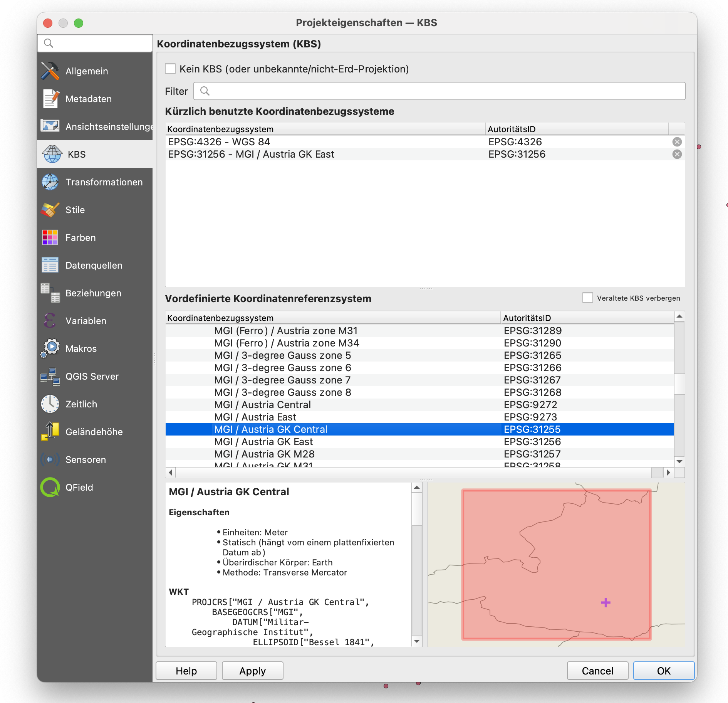Select MGI / Austria Central row

pyautogui.click(x=419, y=405)
